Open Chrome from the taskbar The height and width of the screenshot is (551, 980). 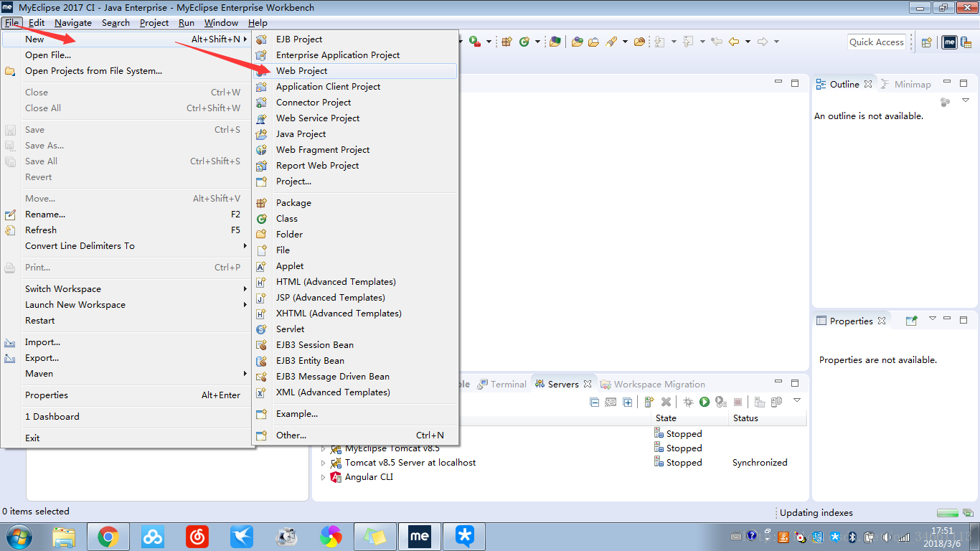point(108,537)
